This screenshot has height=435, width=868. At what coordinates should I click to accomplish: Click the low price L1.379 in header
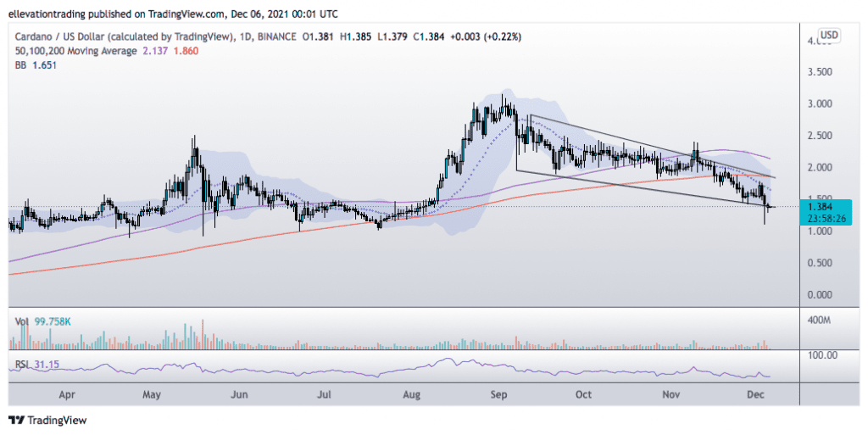click(392, 37)
